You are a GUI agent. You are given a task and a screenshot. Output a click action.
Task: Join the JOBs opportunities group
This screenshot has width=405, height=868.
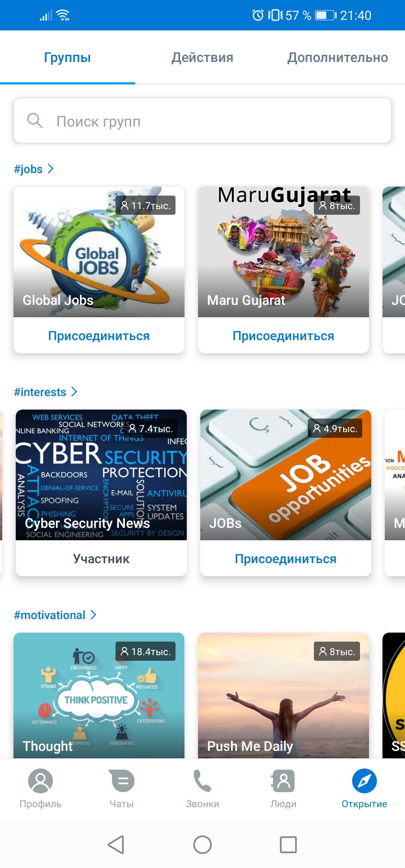(286, 559)
